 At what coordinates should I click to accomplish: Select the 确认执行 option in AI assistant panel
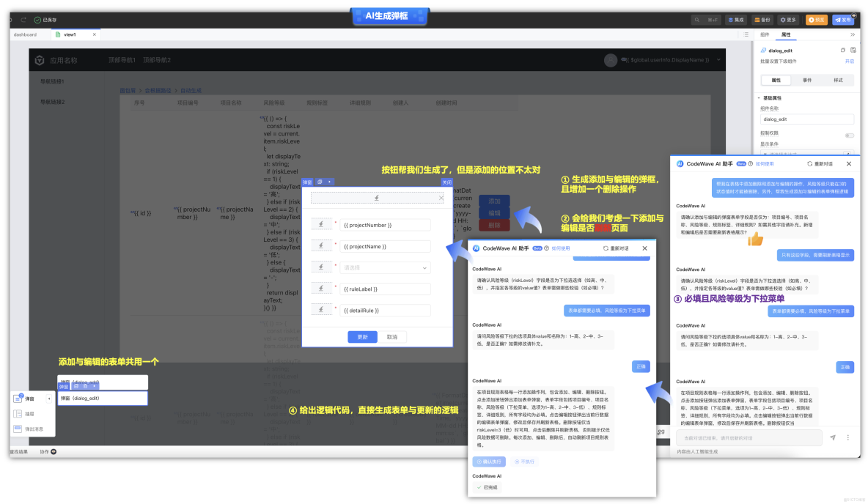click(489, 462)
